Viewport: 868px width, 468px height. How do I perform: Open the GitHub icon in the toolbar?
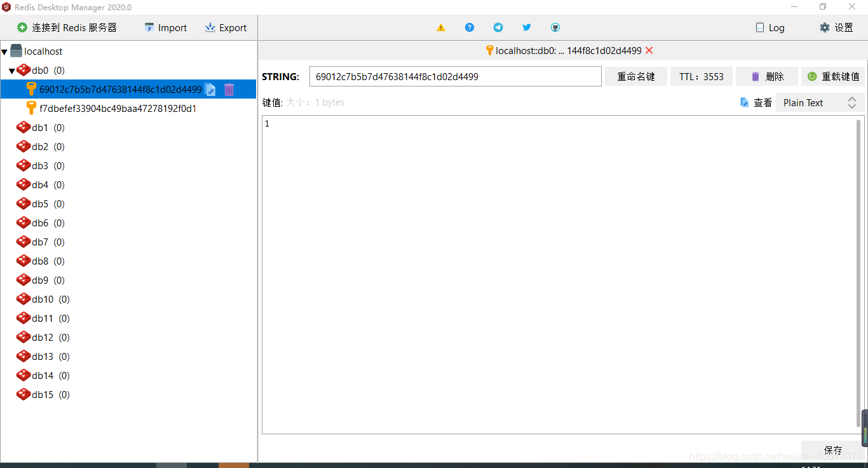[x=555, y=27]
